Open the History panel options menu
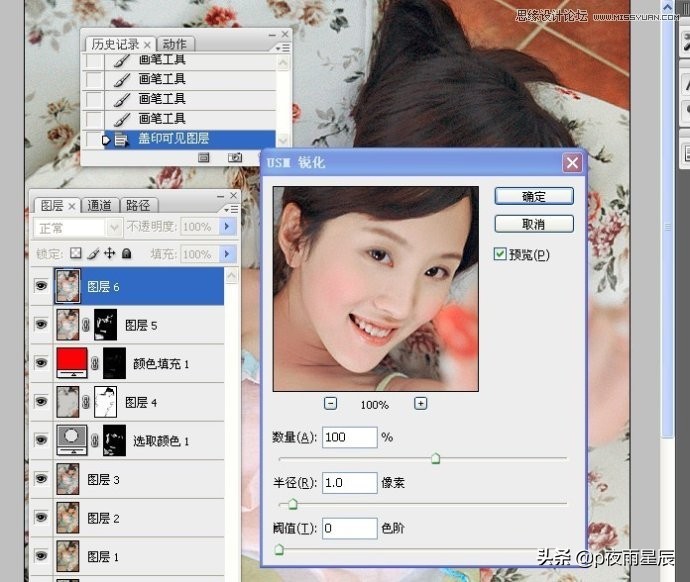Image resolution: width=690 pixels, height=582 pixels. pyautogui.click(x=283, y=48)
